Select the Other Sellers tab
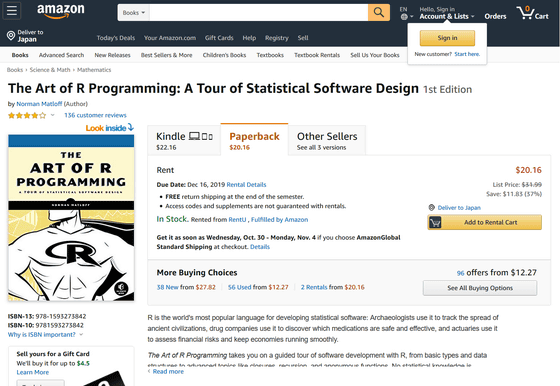Screen dimensions: 560x386 tap(327, 140)
